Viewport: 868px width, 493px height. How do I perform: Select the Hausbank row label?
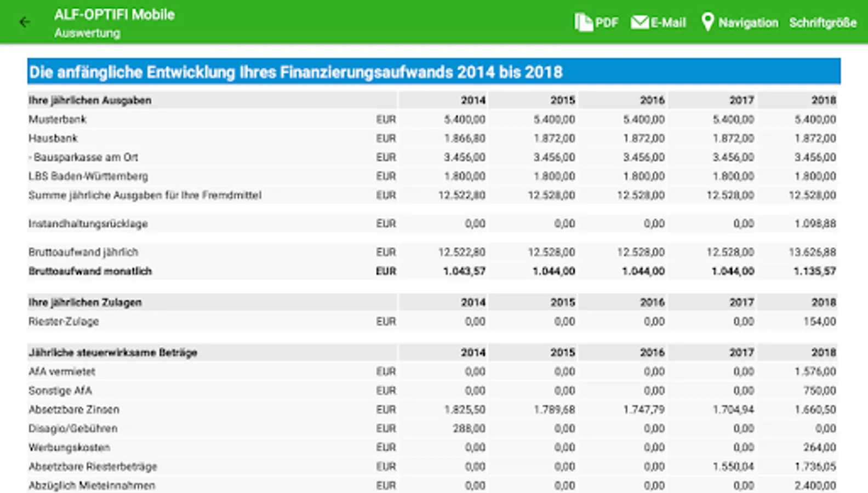coord(53,138)
